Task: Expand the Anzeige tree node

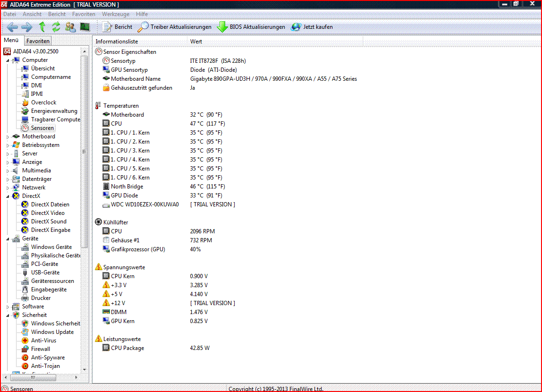Action: [x=8, y=162]
